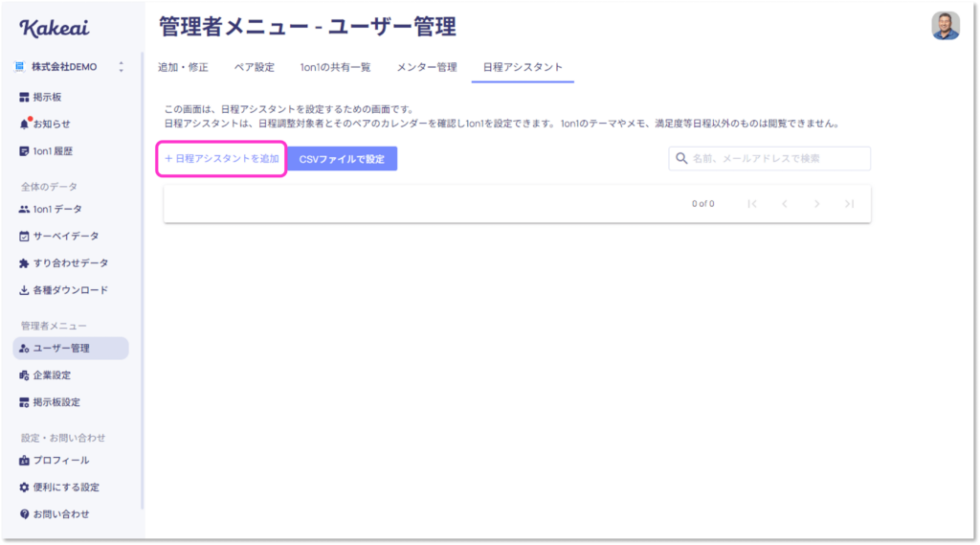Click the sidebar vertical scrollbar

click(143, 281)
